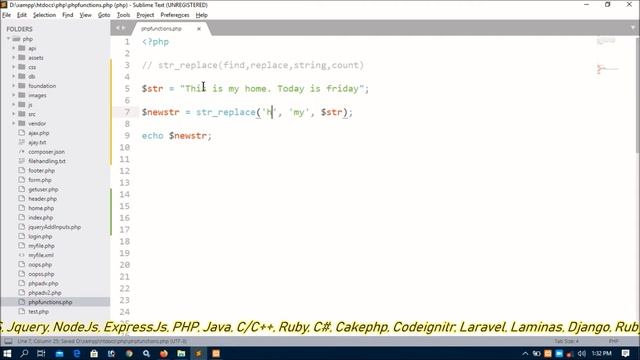Viewport: 640px width, 360px height.
Task: Expand the images folder arrow
Action: point(13,95)
